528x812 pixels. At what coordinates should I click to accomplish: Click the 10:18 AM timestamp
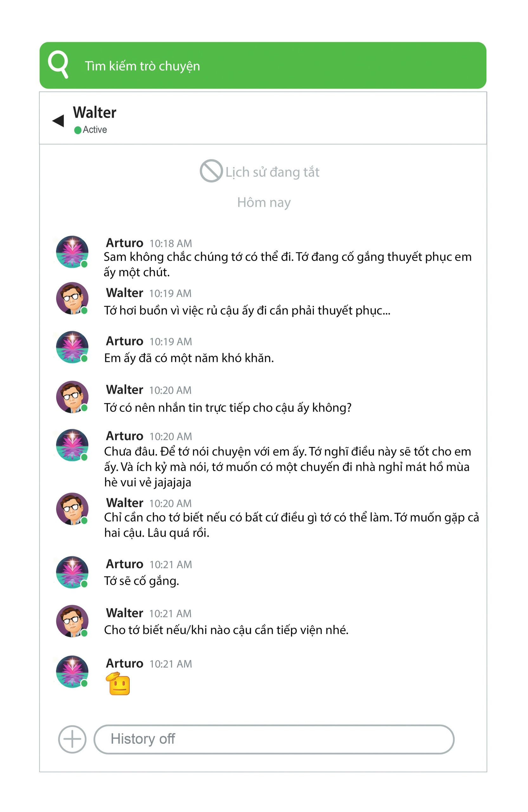tap(171, 243)
